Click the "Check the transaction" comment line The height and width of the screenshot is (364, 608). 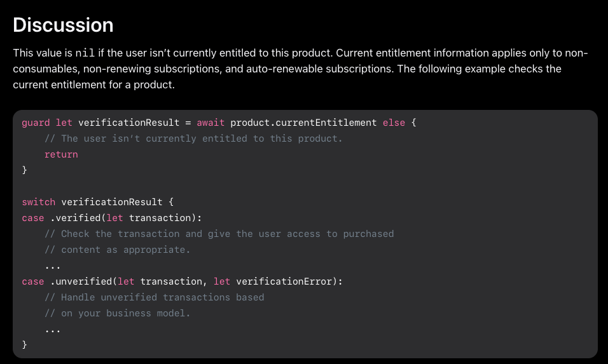(x=219, y=234)
